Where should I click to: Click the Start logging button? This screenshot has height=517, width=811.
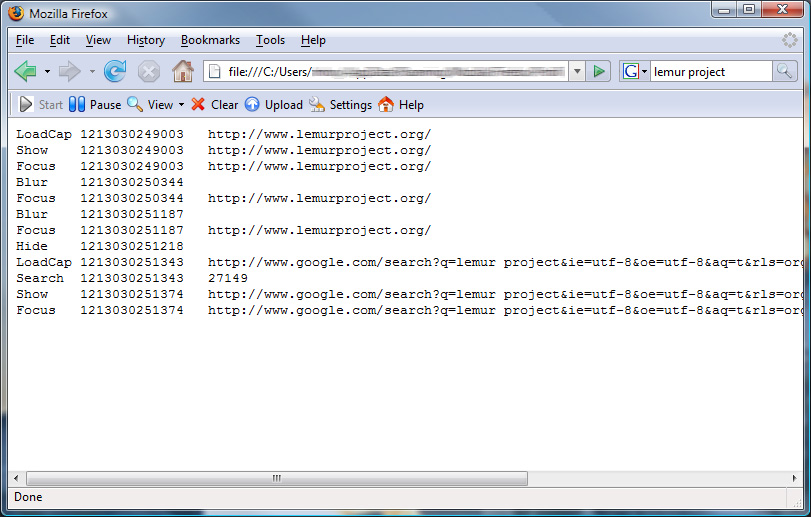tap(40, 104)
